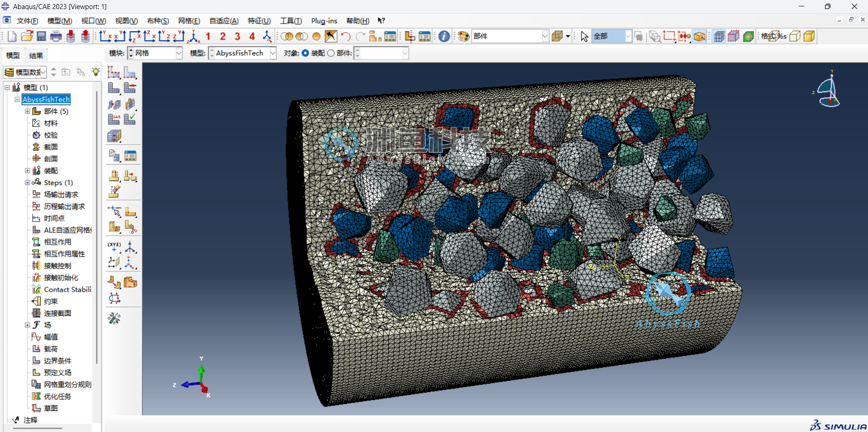Screen dimensions: 868x432
Task: Open the 网格(E) Mesh menu
Action: pyautogui.click(x=189, y=21)
